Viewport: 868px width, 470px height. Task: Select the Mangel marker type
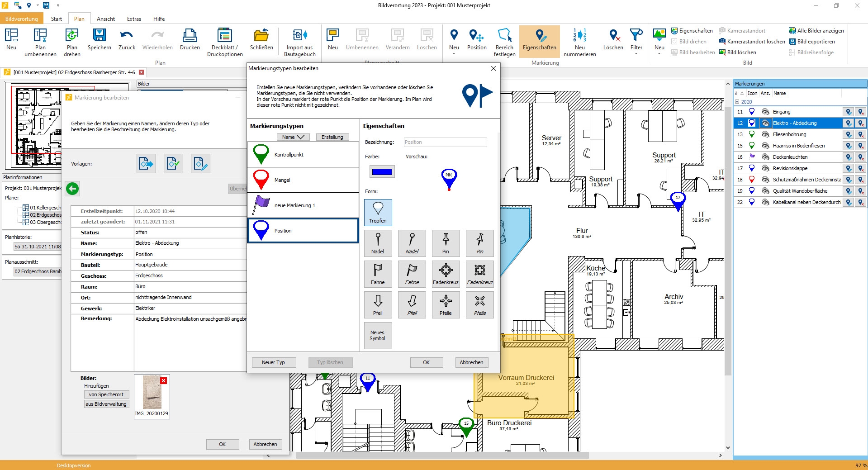pos(303,180)
